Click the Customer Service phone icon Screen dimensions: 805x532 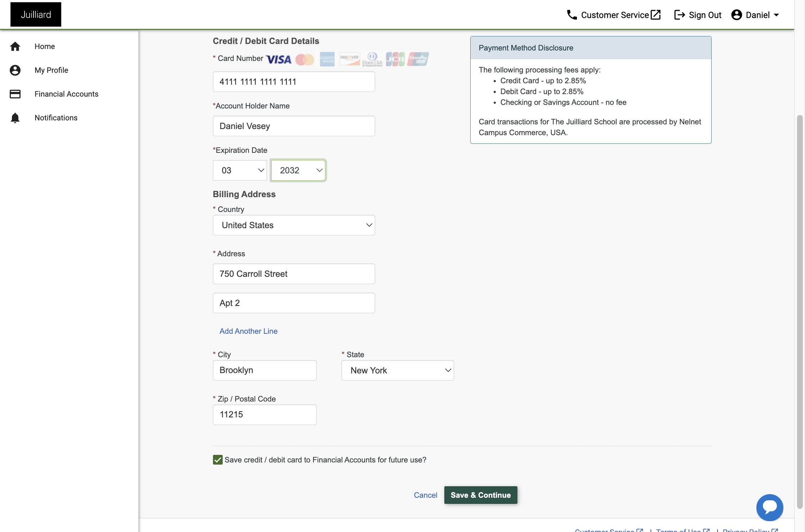point(572,15)
